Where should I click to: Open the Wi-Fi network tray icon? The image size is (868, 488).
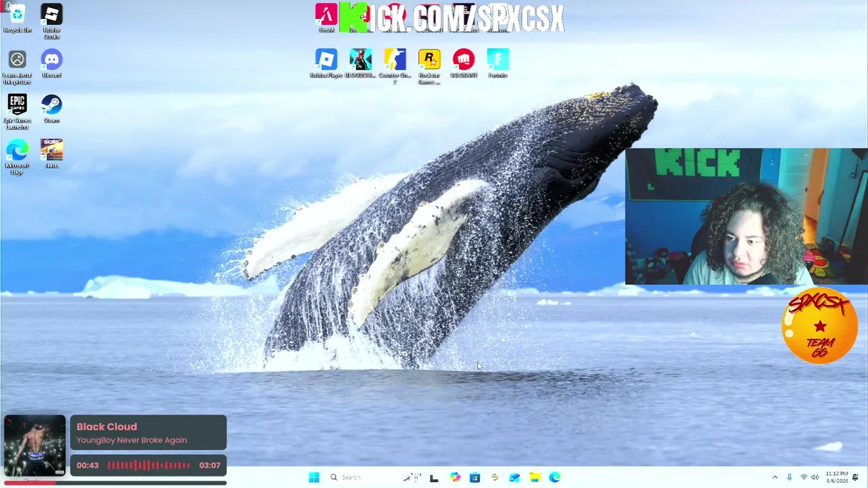click(804, 477)
